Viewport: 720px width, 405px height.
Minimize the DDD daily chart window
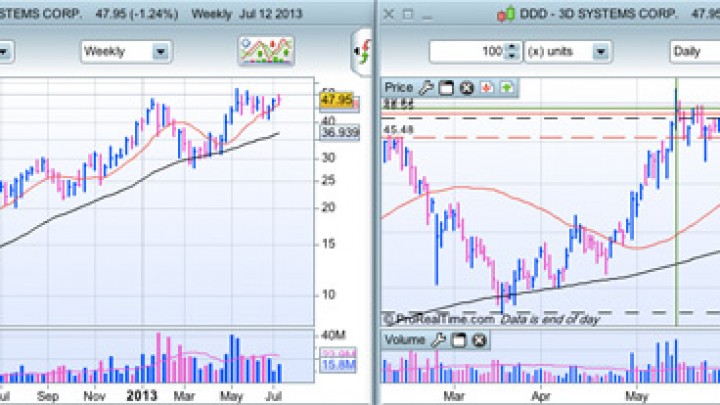427,17
